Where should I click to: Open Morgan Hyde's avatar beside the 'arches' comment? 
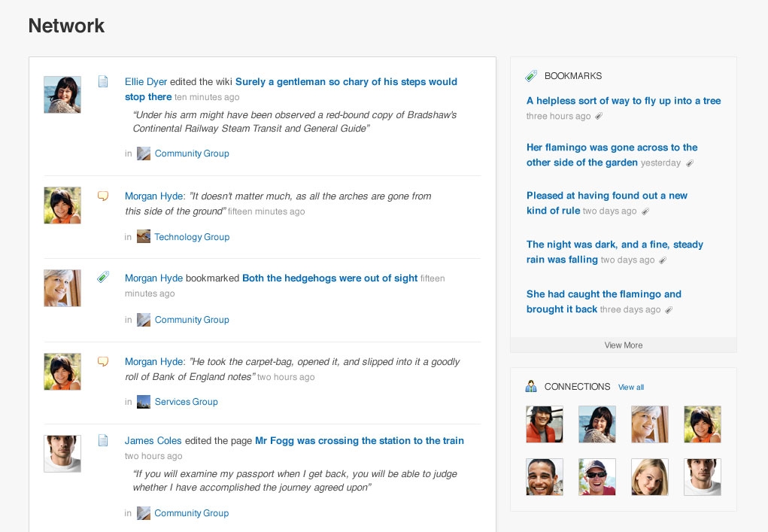(x=62, y=205)
